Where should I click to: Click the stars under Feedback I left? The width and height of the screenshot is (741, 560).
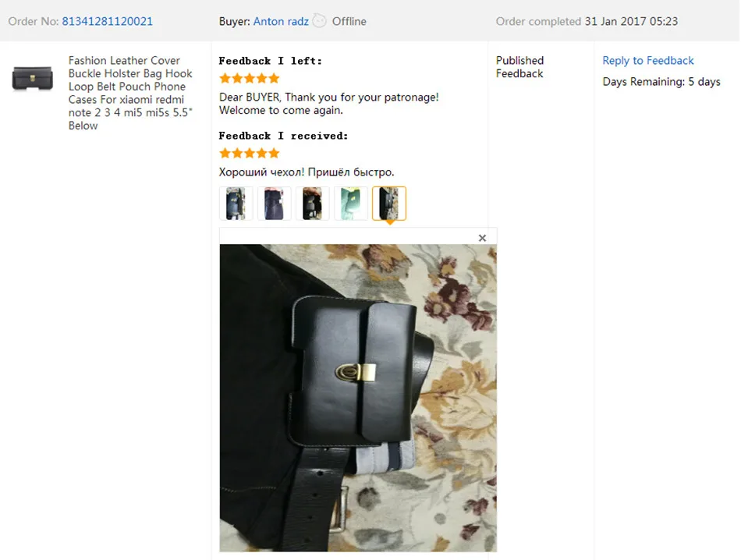click(x=250, y=79)
